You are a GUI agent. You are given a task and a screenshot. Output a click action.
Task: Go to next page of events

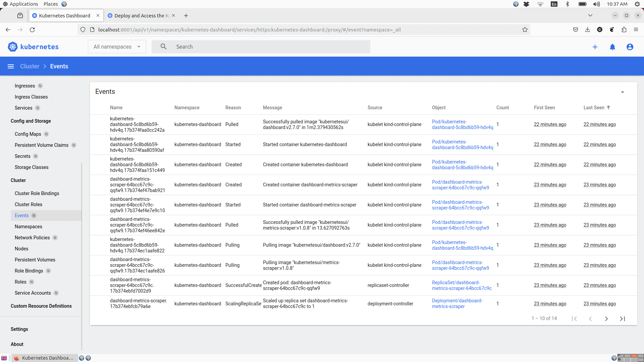[606, 319]
